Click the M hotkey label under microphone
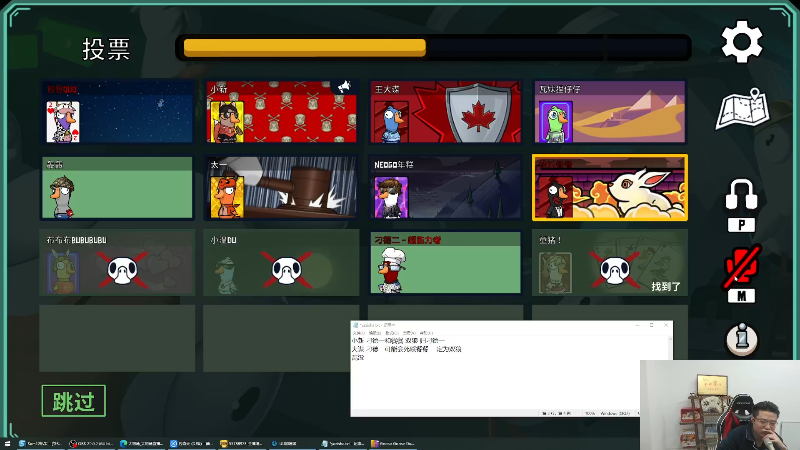Screen dimensions: 800x450 (741, 296)
